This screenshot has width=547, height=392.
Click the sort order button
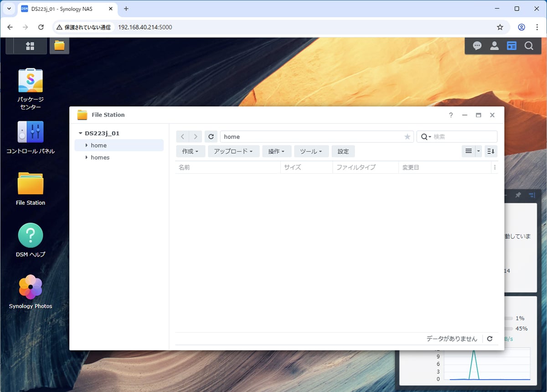click(491, 151)
